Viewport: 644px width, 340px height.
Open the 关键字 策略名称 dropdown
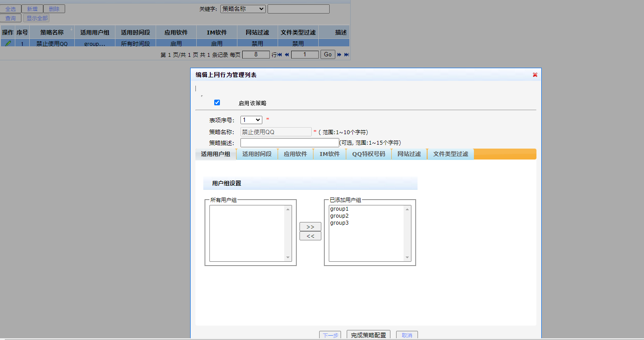(x=243, y=9)
